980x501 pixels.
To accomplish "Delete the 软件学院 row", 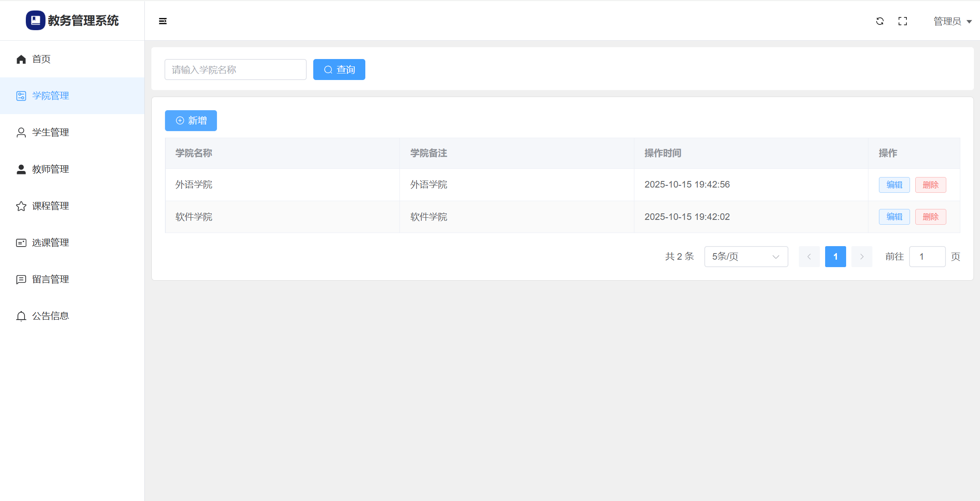I will 930,217.
